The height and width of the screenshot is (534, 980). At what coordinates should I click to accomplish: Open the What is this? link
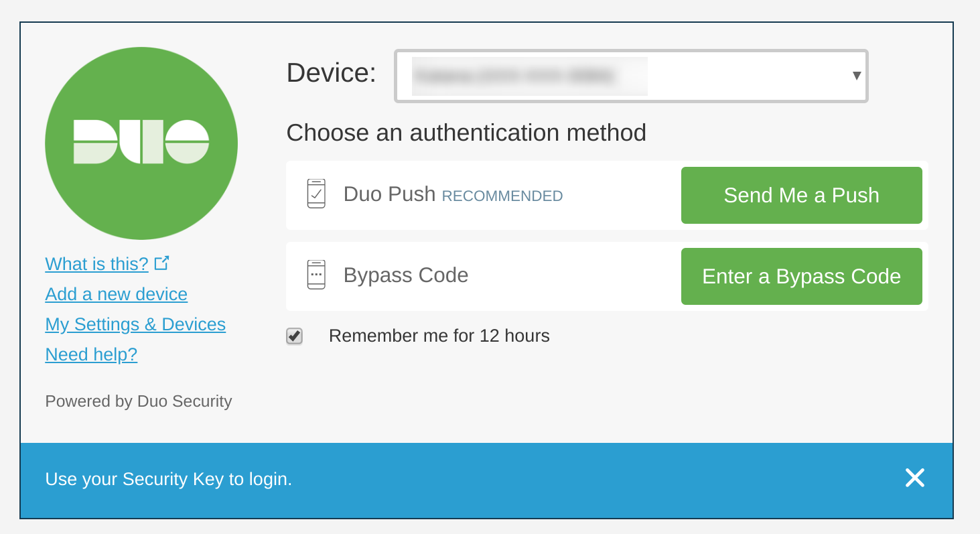tap(97, 264)
